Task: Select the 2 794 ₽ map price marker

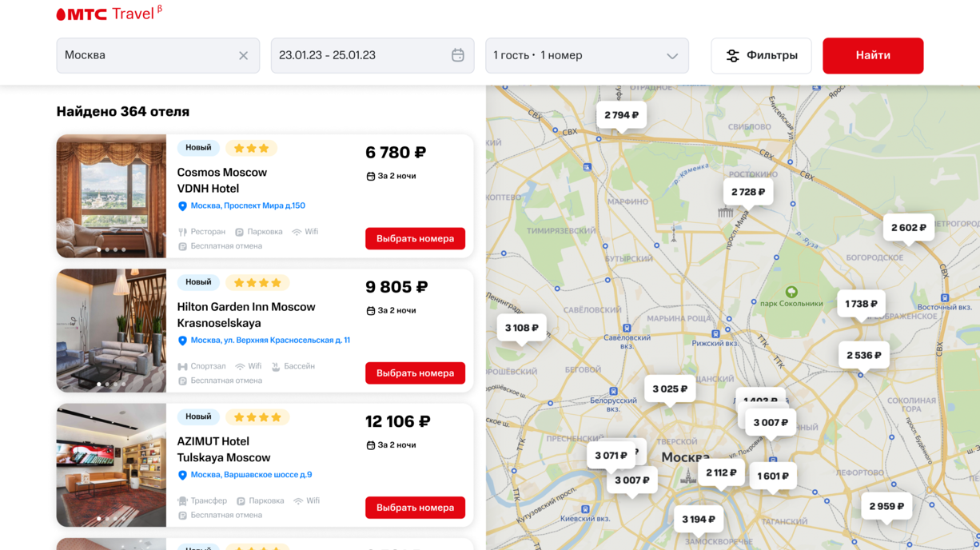Action: (621, 115)
